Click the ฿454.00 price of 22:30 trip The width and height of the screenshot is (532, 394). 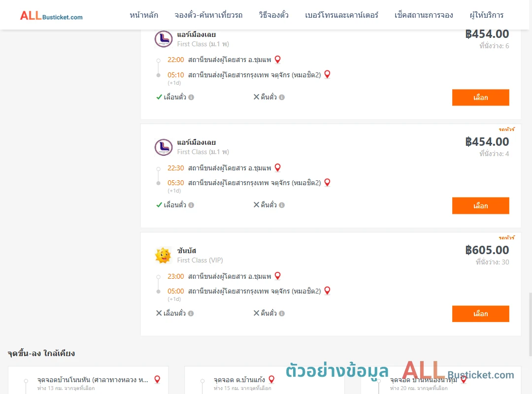(x=487, y=142)
